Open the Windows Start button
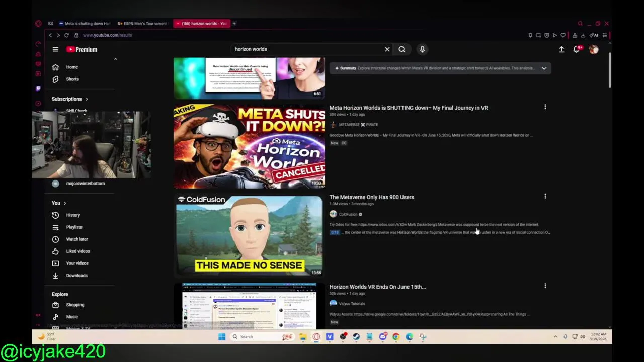The image size is (644, 362). tap(222, 337)
